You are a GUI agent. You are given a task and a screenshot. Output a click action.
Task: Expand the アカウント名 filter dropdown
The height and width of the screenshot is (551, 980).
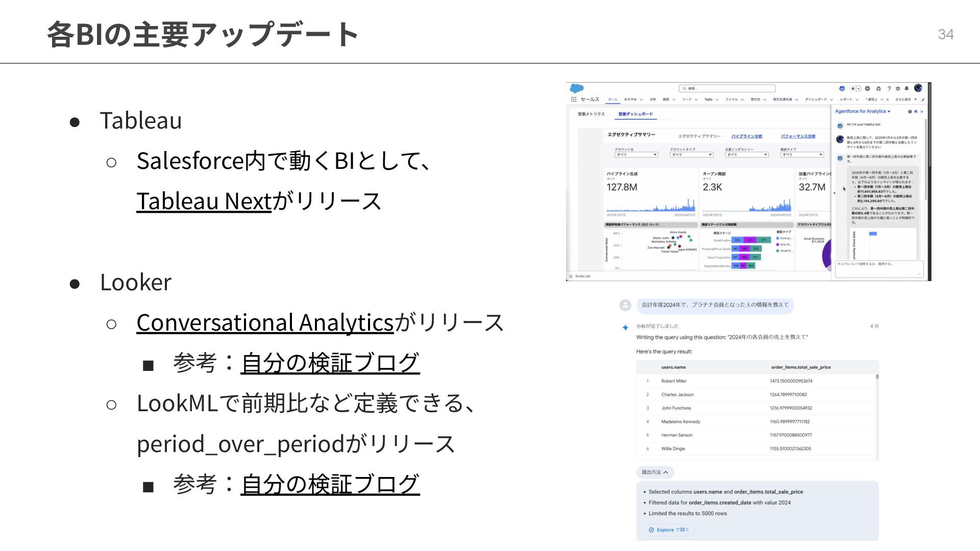click(636, 155)
